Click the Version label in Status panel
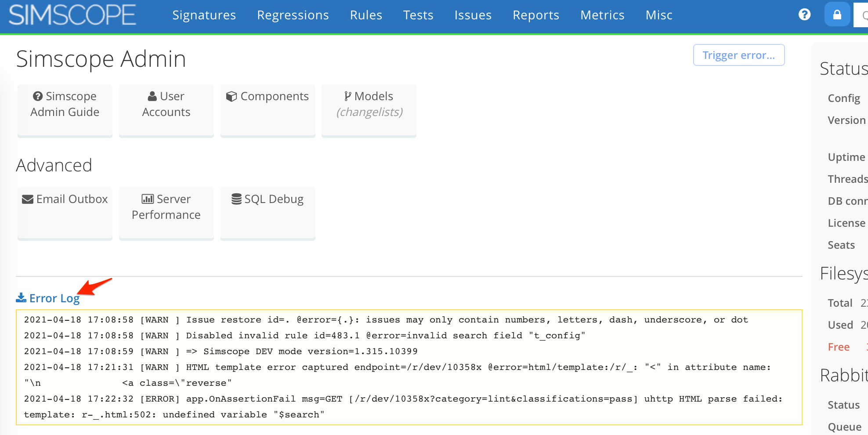 coord(846,120)
